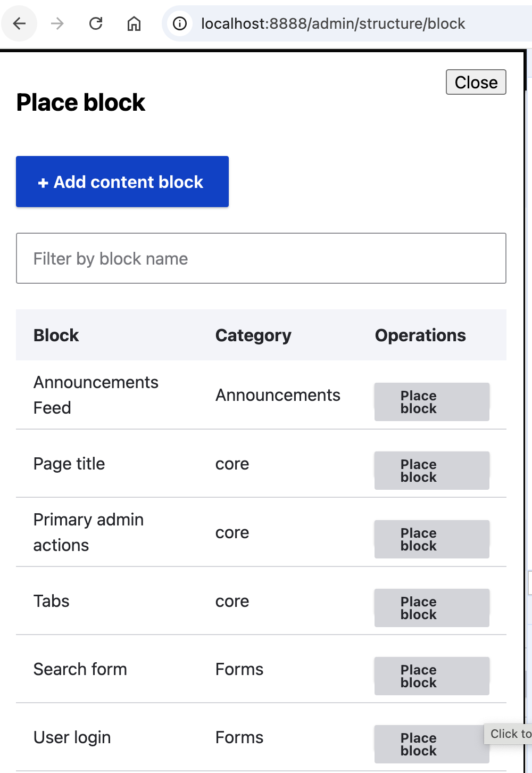532x773 pixels.
Task: Focus the Filter by block name field
Action: point(261,258)
